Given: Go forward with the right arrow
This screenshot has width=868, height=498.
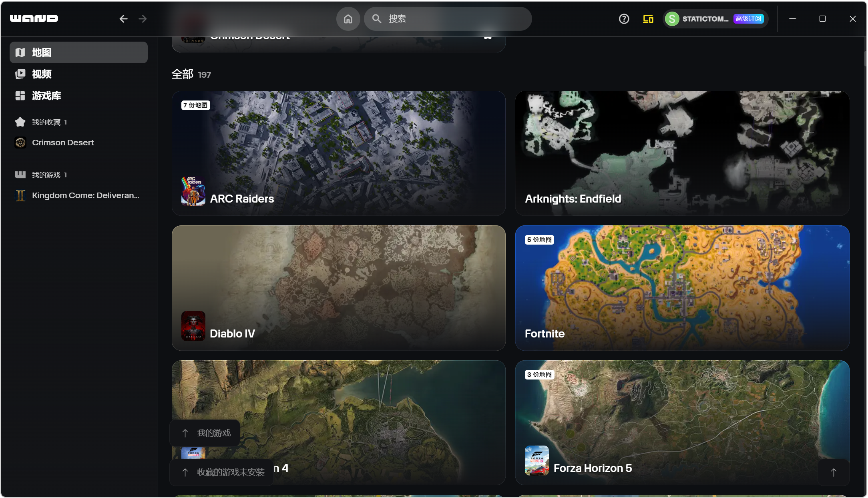Looking at the screenshot, I should pyautogui.click(x=143, y=19).
